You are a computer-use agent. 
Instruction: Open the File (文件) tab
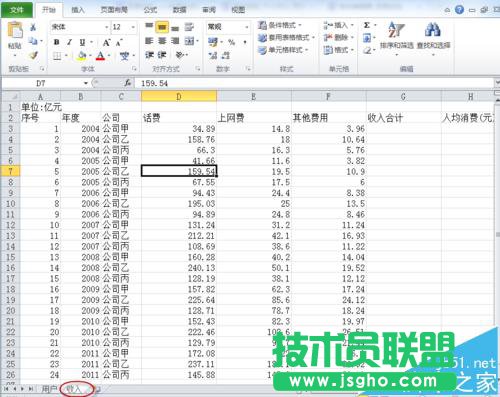coord(17,10)
